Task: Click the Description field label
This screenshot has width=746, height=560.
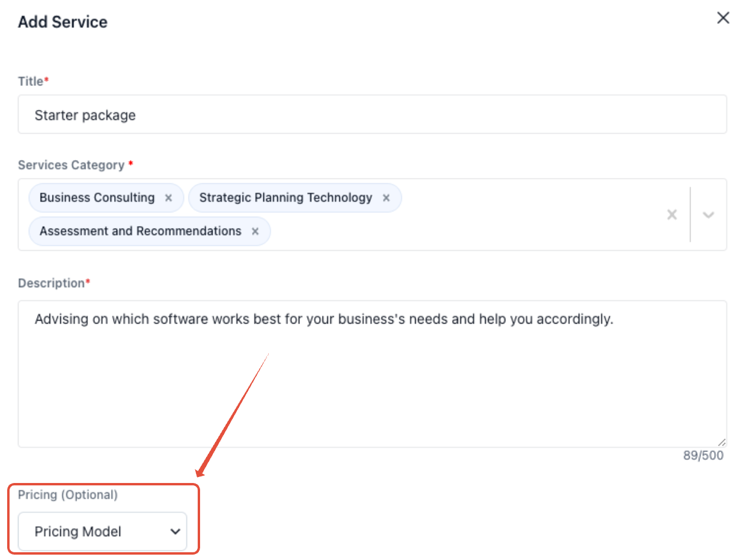Action: pyautogui.click(x=51, y=283)
